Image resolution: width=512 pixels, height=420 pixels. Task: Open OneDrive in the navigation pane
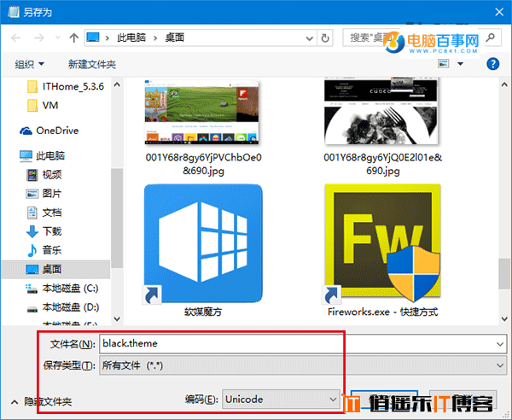tap(49, 131)
